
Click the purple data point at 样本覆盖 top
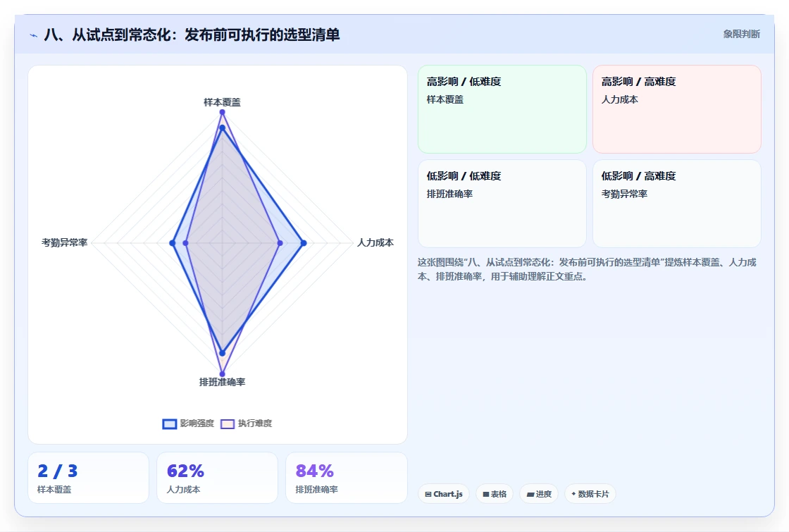(x=222, y=112)
